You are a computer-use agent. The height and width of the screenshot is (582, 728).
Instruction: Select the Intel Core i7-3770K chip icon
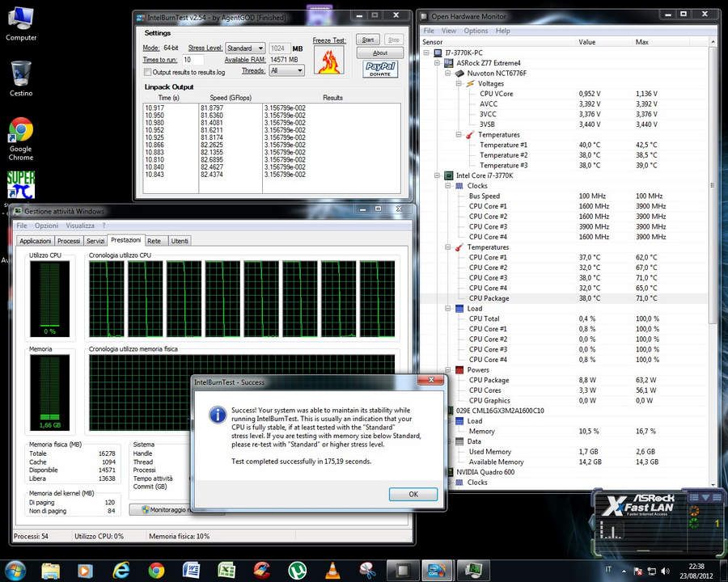(x=448, y=175)
